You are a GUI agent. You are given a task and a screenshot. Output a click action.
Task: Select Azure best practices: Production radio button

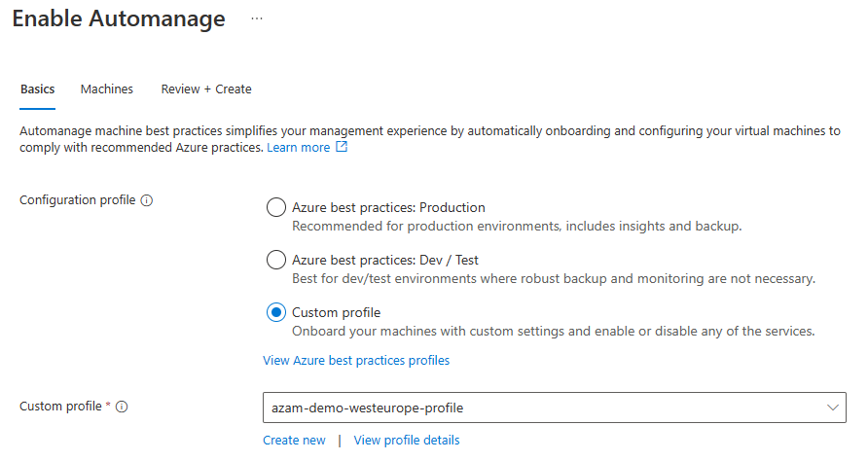275,207
